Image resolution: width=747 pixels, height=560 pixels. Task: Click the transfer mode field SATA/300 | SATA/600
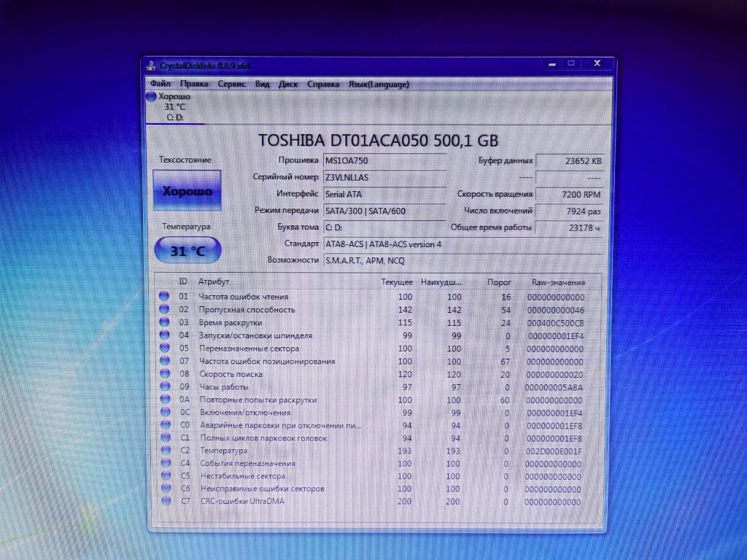[384, 211]
